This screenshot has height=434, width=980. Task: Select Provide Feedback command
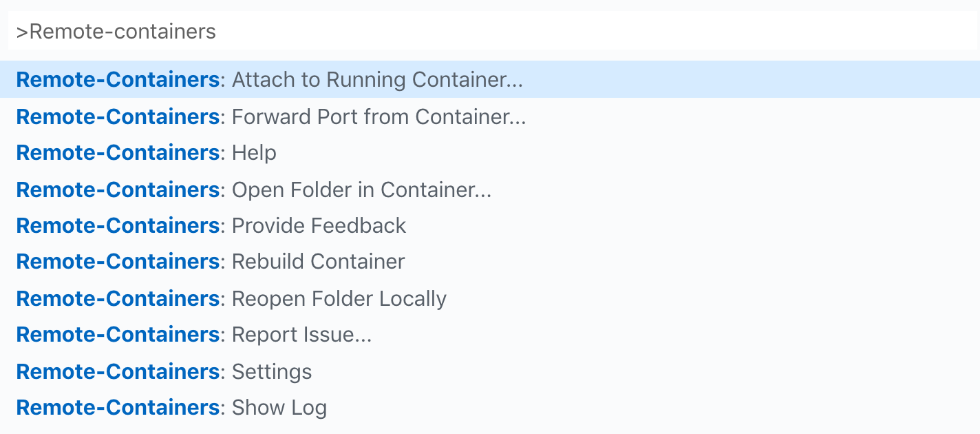pos(319,226)
